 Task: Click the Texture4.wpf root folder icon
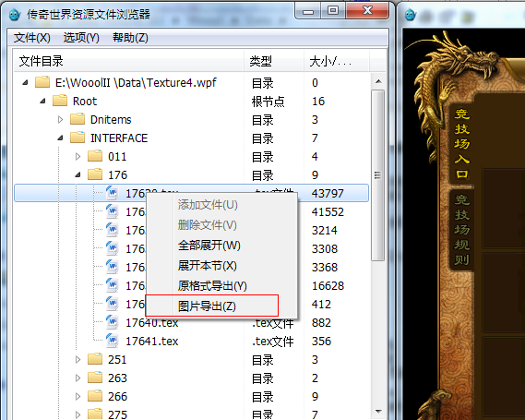pyautogui.click(x=42, y=82)
